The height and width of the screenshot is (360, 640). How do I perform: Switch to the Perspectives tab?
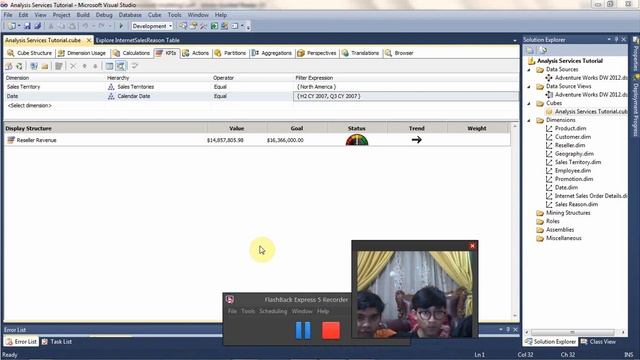[x=317, y=53]
